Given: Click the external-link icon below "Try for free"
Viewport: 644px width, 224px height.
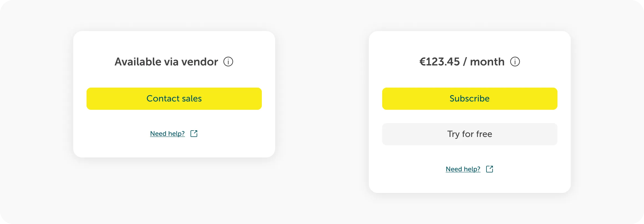Looking at the screenshot, I should tap(490, 169).
